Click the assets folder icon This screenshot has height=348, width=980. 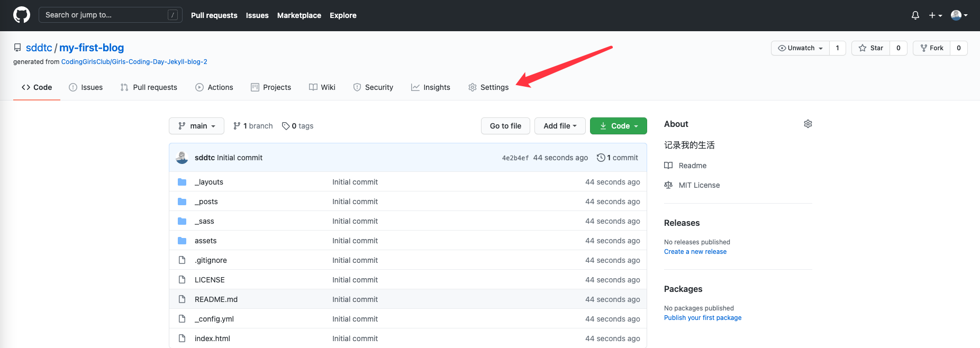(182, 241)
